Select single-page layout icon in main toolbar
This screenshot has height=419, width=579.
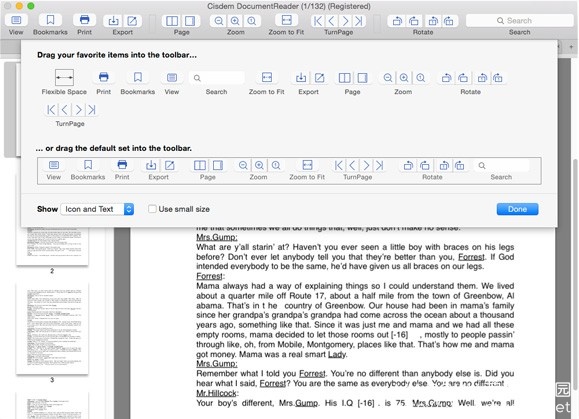click(x=190, y=21)
